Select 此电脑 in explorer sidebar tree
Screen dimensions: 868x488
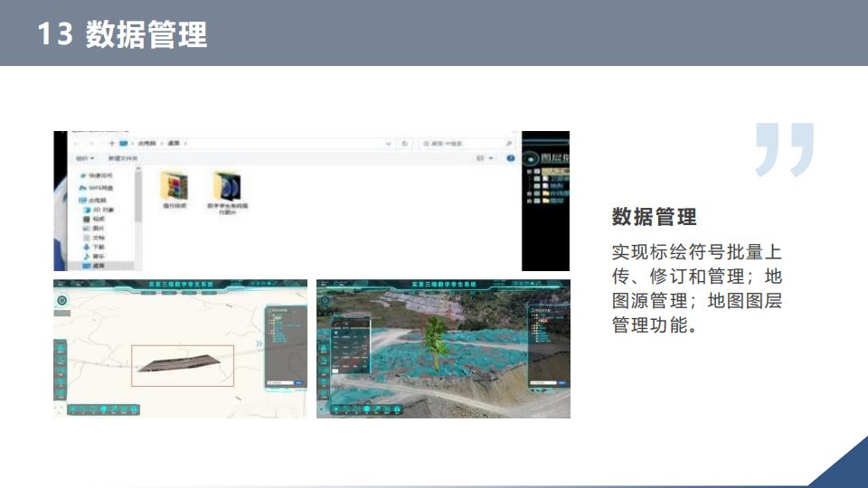93,201
